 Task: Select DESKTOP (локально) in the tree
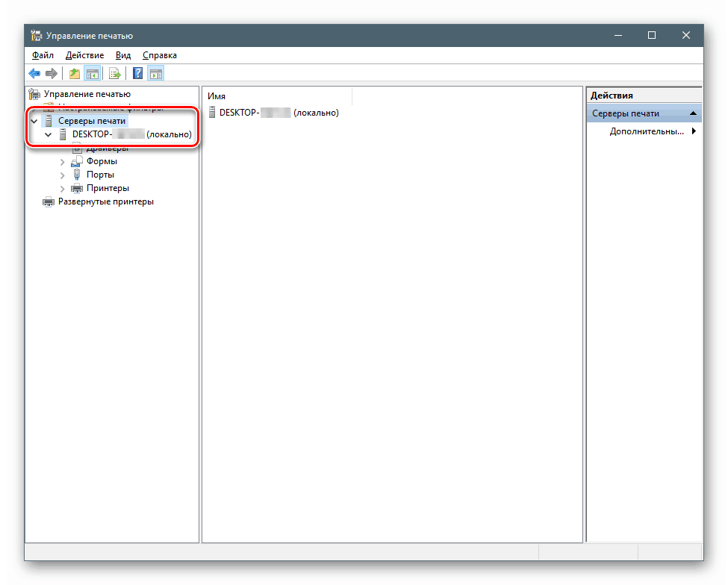[132, 134]
